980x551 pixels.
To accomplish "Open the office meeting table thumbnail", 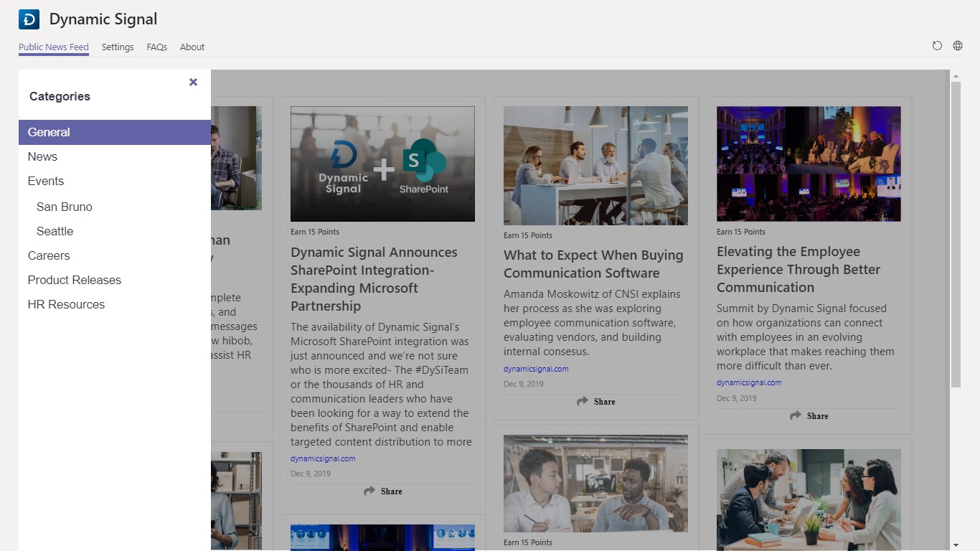I will coord(595,166).
